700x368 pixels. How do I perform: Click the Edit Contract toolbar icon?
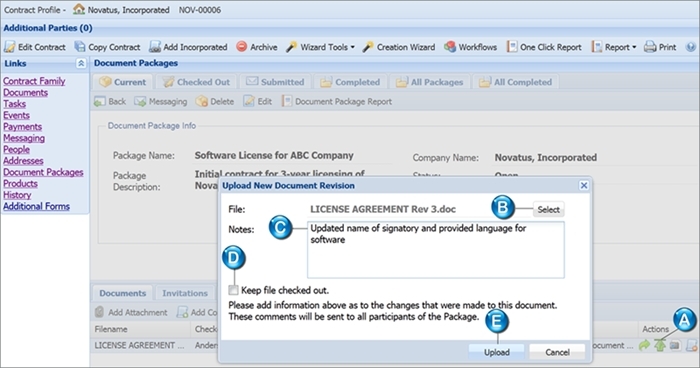coord(10,47)
